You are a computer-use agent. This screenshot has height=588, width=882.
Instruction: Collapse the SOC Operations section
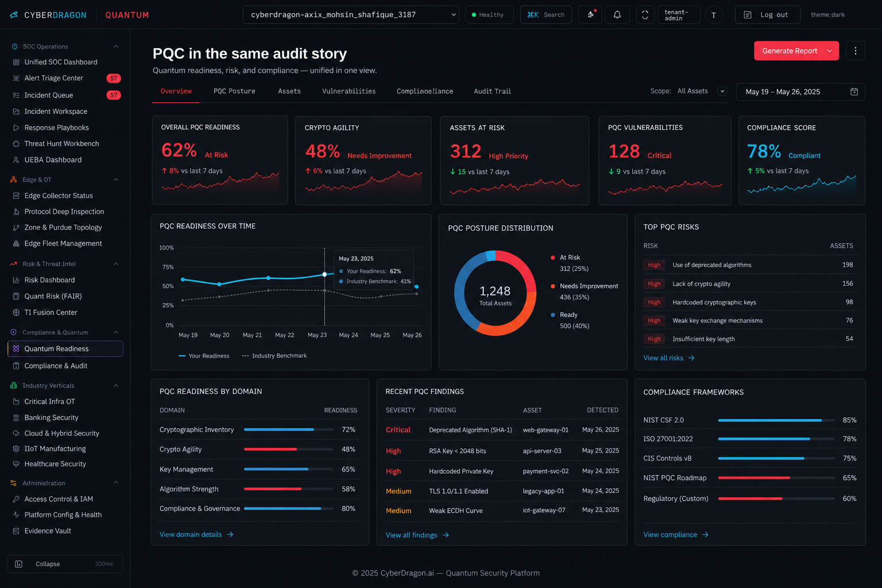pos(116,47)
